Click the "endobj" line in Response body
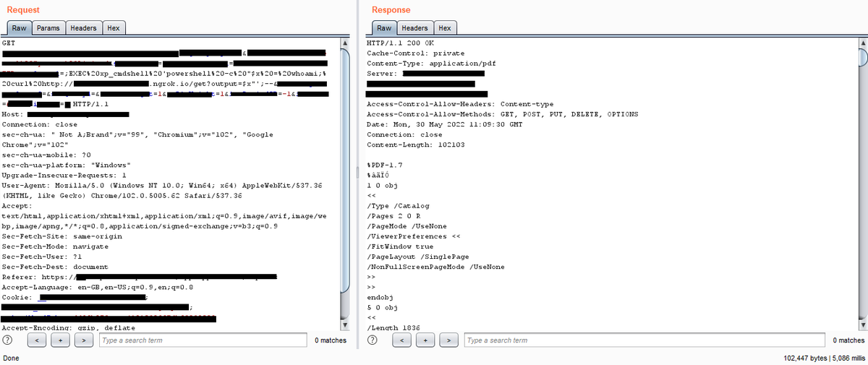 [x=379, y=297]
